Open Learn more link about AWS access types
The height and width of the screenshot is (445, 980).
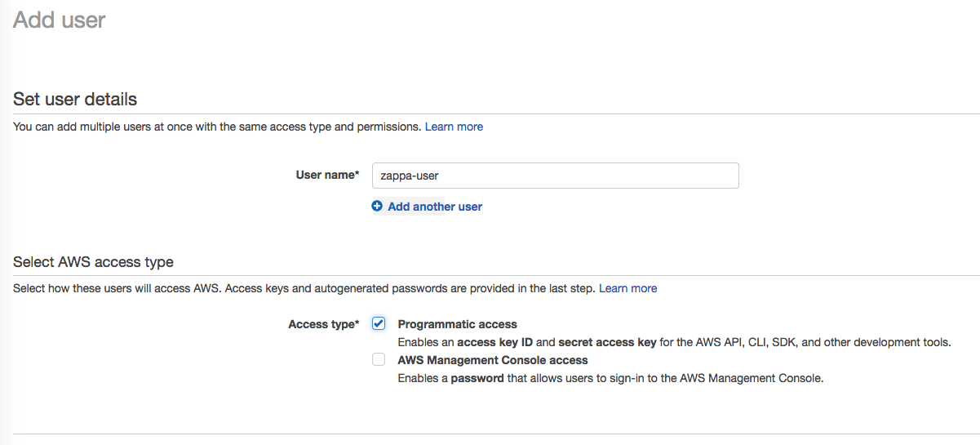[627, 288]
